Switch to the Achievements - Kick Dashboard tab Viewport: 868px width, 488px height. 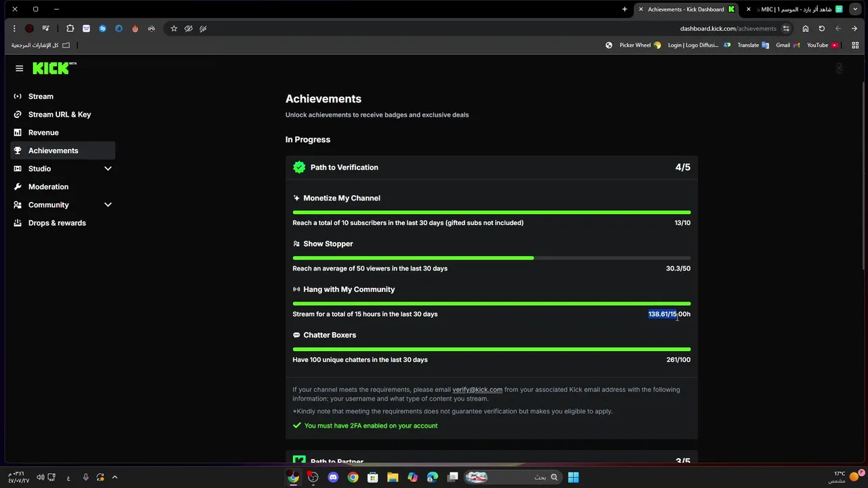686,9
